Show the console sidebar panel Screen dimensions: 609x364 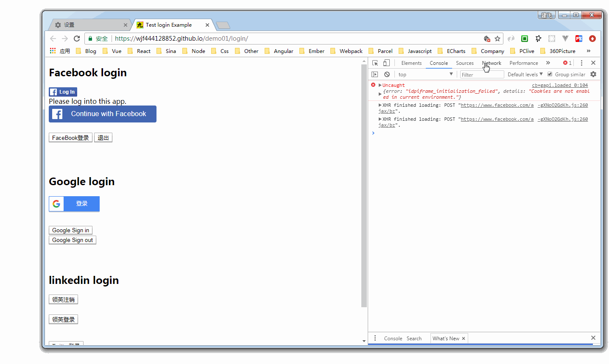coord(375,74)
